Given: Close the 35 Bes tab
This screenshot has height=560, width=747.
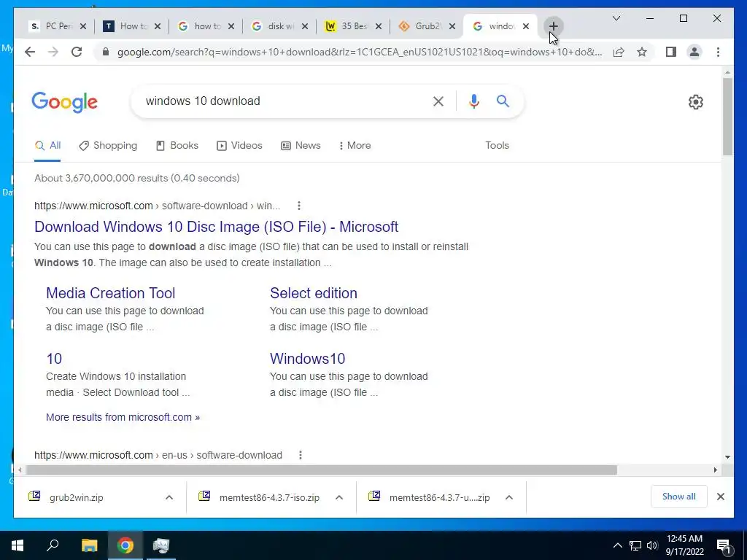Looking at the screenshot, I should click(x=379, y=26).
